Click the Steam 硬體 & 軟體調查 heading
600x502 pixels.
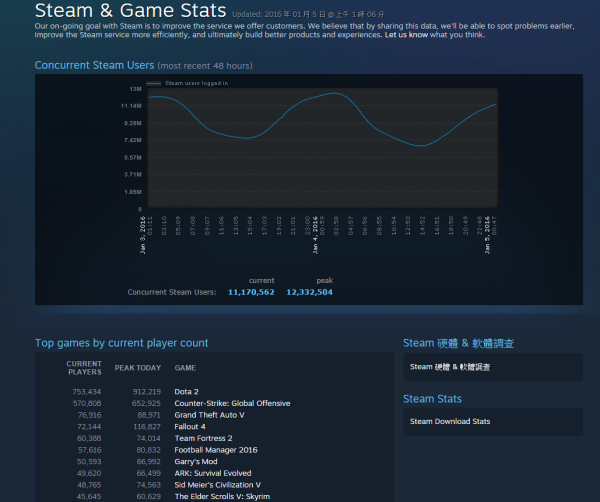[x=458, y=343]
